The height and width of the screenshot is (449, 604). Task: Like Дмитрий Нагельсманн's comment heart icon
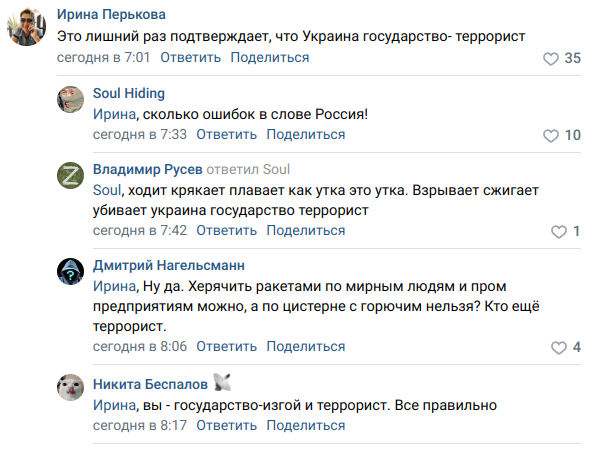point(559,348)
